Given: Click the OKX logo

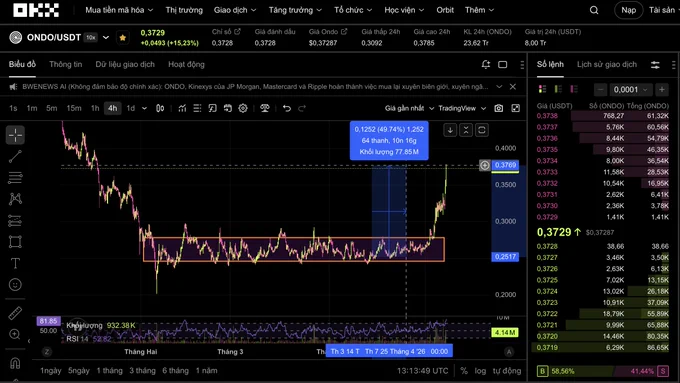Looking at the screenshot, I should pyautogui.click(x=36, y=10).
